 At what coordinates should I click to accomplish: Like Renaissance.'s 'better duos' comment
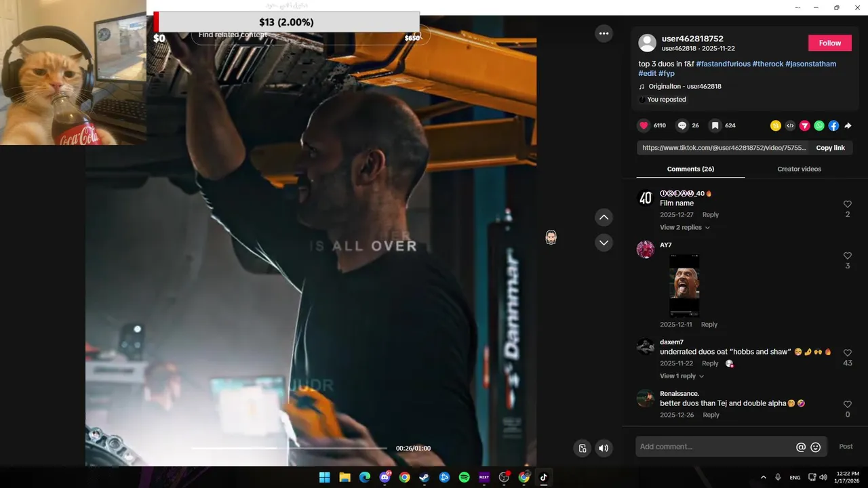click(x=847, y=405)
